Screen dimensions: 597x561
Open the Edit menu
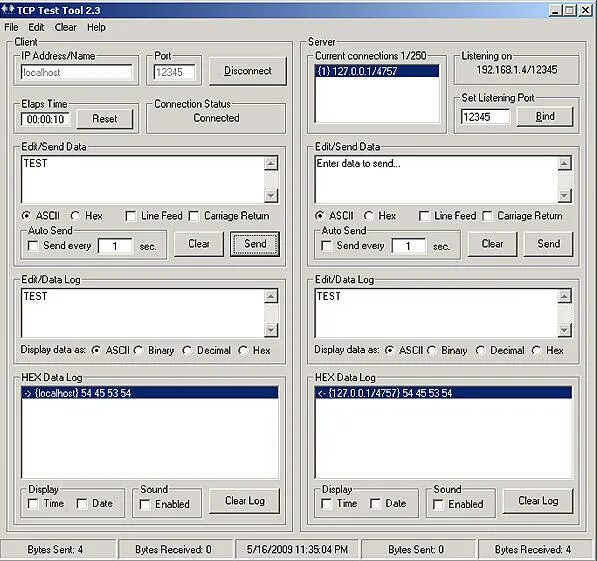[36, 27]
